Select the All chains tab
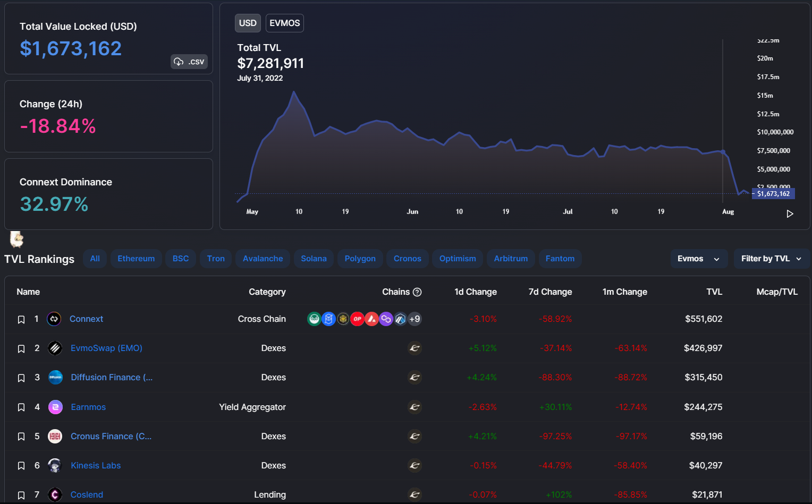812x504 pixels. point(95,259)
